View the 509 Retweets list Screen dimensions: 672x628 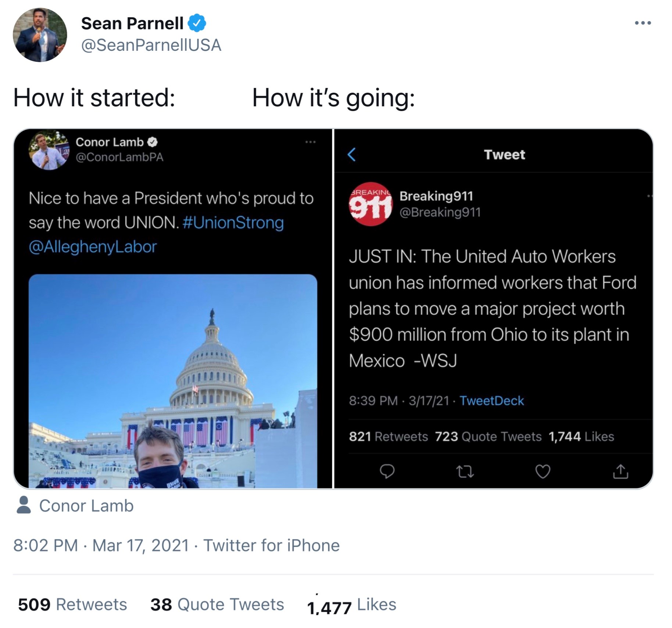point(72,604)
